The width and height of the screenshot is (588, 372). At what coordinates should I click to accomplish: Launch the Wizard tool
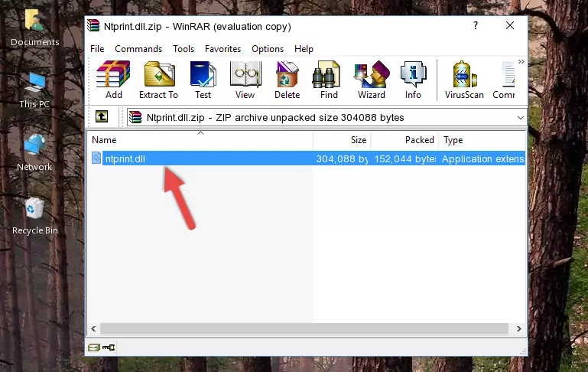(372, 80)
